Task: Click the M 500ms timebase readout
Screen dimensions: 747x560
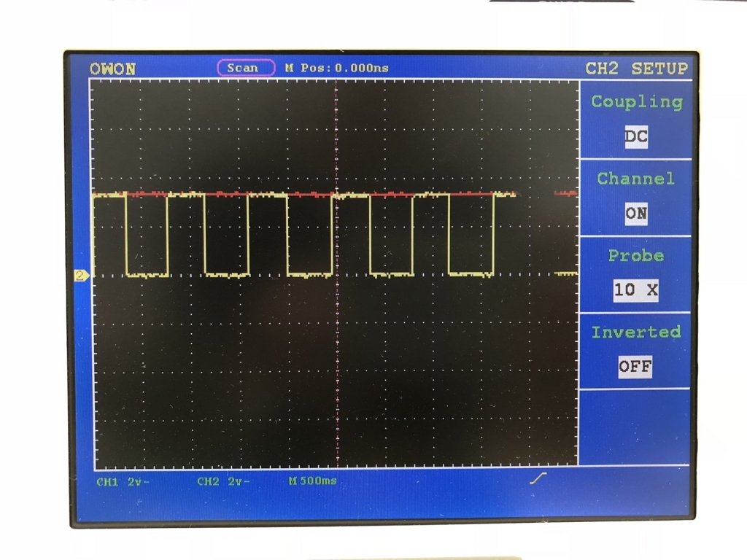Action: tap(312, 481)
